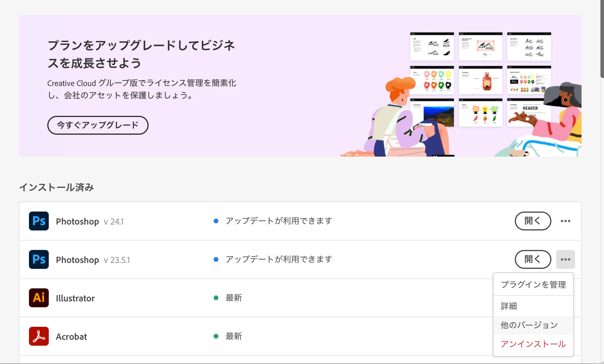This screenshot has height=364, width=604.
Task: Click update available status for Photoshop v23.5.1
Action: click(279, 259)
